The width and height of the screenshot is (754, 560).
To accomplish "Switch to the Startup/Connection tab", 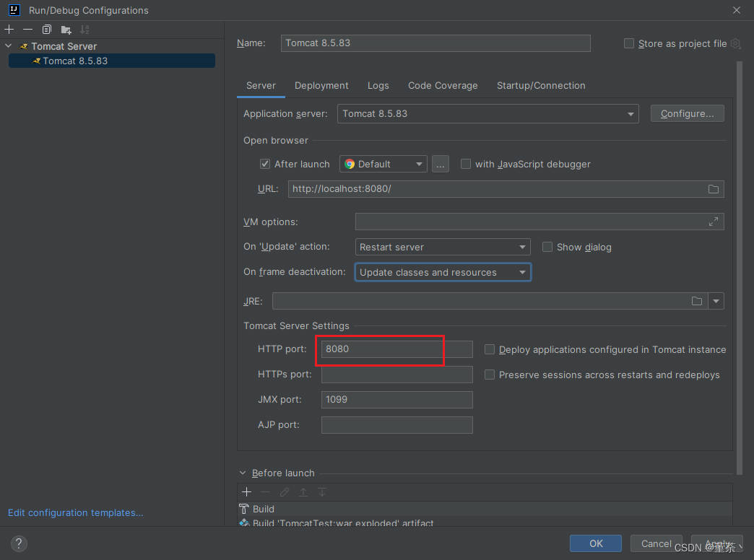I will [x=541, y=86].
